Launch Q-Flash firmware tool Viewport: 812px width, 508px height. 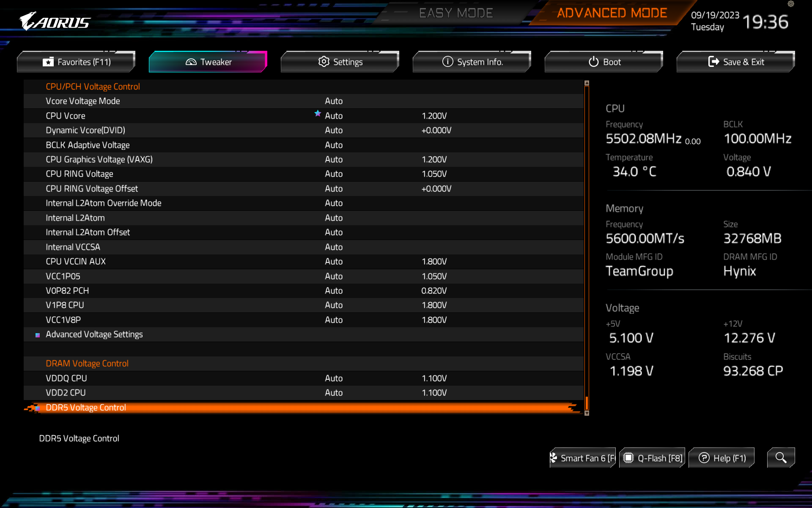653,458
